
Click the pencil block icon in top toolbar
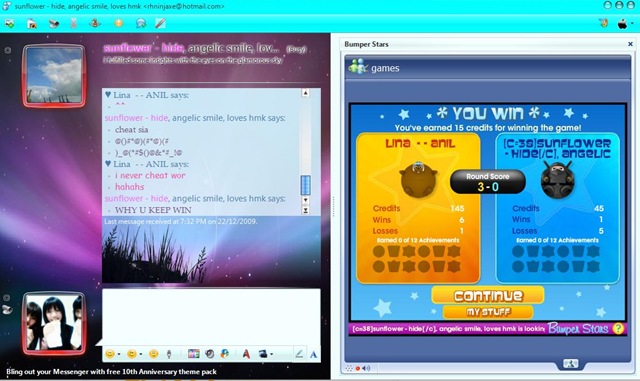pos(160,23)
